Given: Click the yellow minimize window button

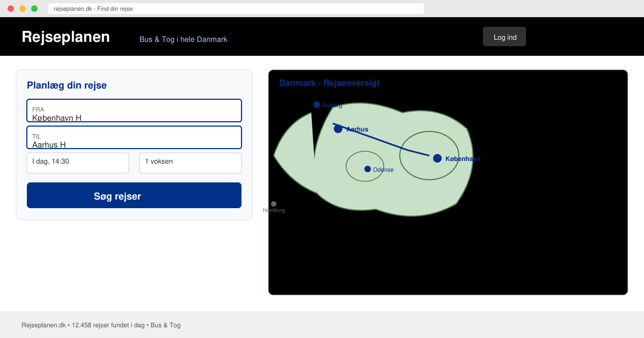Looking at the screenshot, I should click(x=23, y=9).
